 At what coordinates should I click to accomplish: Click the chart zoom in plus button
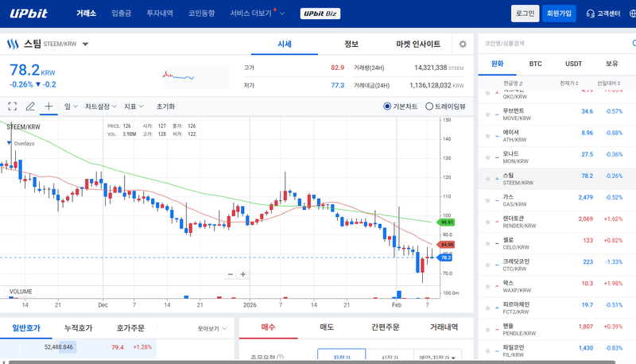[x=243, y=274]
